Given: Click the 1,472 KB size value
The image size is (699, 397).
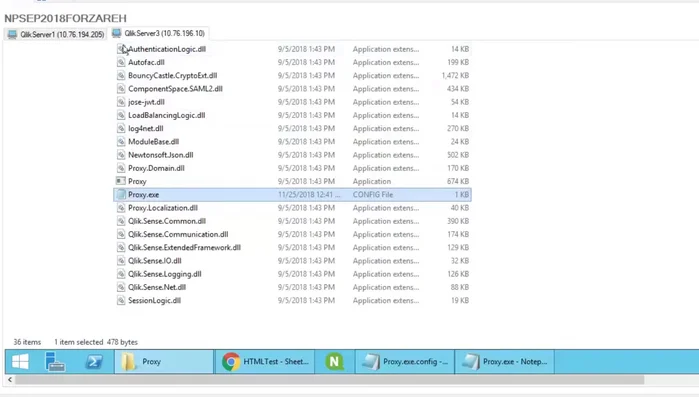Looking at the screenshot, I should click(455, 76).
